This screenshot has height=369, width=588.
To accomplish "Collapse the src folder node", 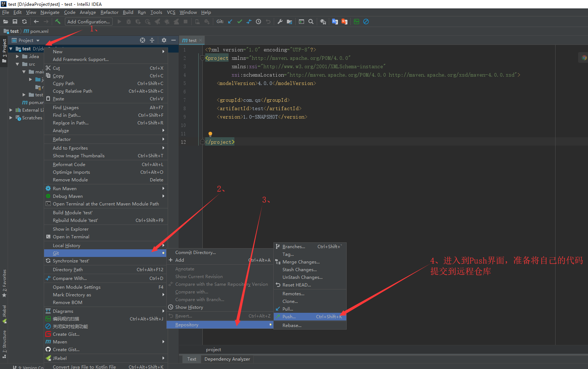I will point(17,64).
